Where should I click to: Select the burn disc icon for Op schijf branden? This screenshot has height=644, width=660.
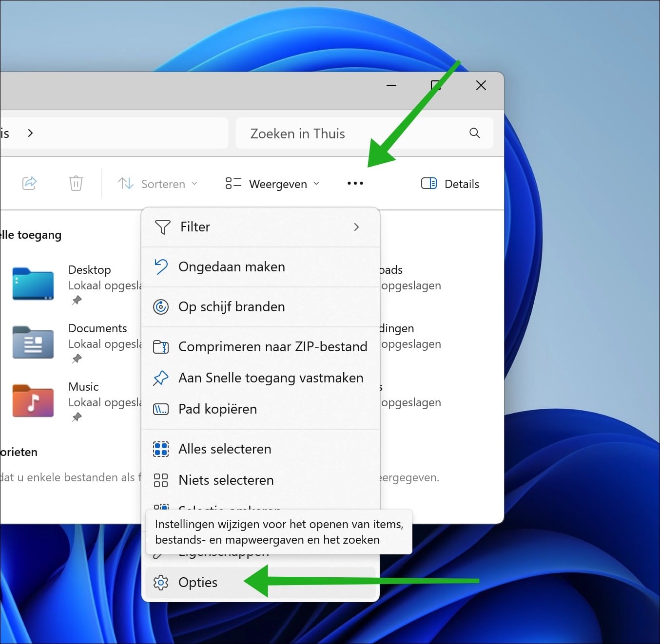[161, 306]
